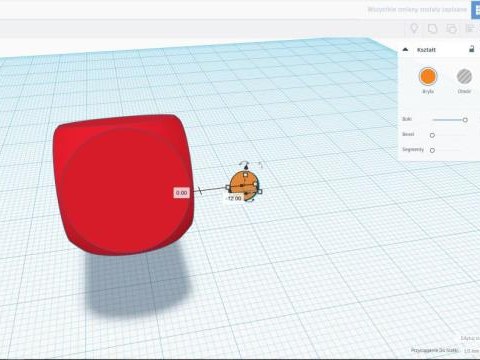Toggle the lock icon in Kształt panel

click(471, 49)
